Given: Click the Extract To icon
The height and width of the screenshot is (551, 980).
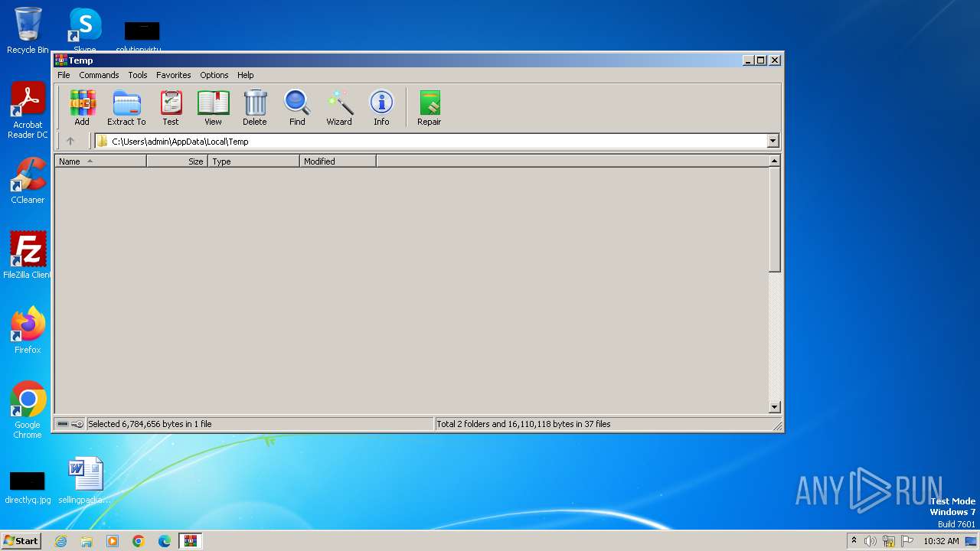Looking at the screenshot, I should click(126, 108).
